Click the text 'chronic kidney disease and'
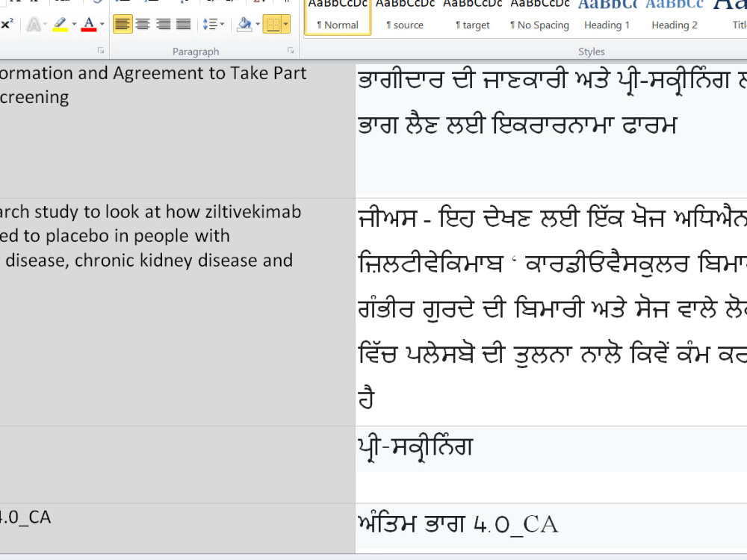The height and width of the screenshot is (560, 747). click(x=184, y=261)
